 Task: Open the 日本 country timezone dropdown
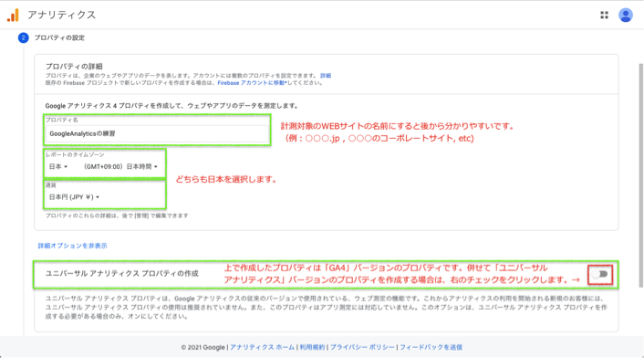pyautogui.click(x=57, y=166)
